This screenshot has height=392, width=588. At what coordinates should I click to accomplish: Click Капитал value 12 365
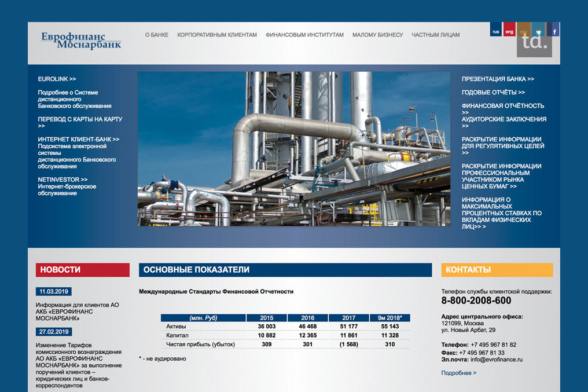point(307,335)
